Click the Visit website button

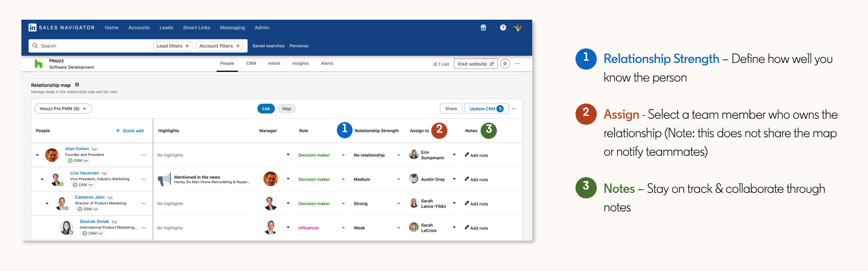[x=476, y=64]
